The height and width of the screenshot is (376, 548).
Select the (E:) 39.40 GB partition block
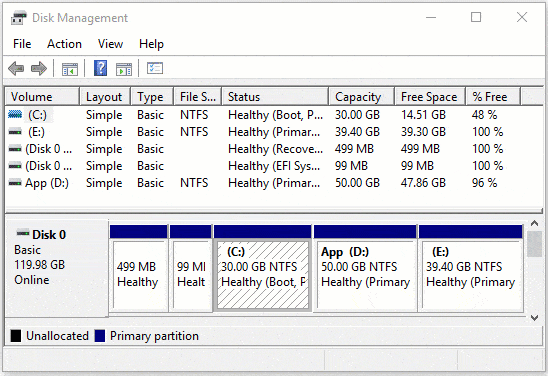[x=471, y=268]
